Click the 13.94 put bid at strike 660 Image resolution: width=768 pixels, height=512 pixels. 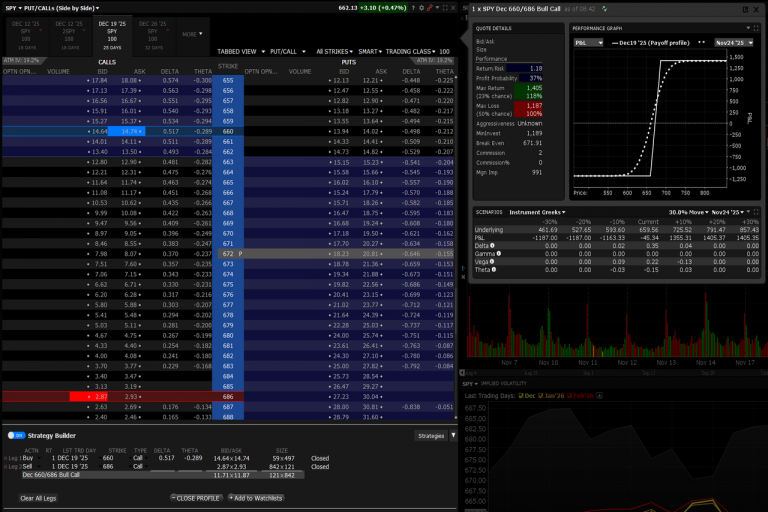[x=339, y=131]
